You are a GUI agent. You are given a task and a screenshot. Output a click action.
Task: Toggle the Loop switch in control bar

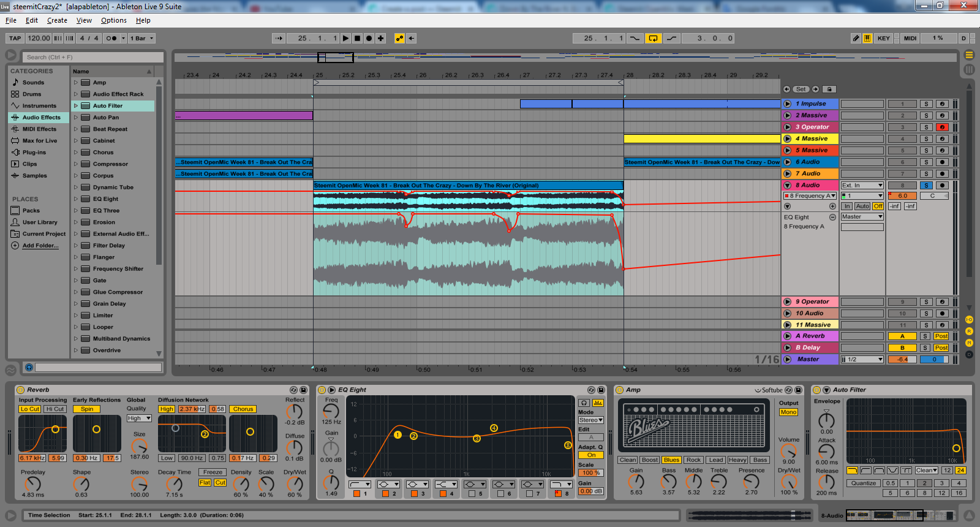click(654, 38)
